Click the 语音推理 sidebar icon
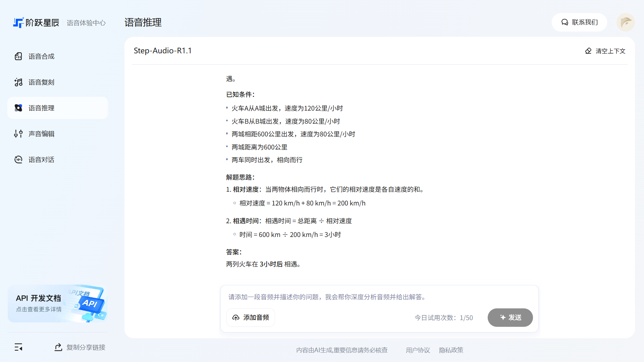The height and width of the screenshot is (362, 644). [x=18, y=108]
